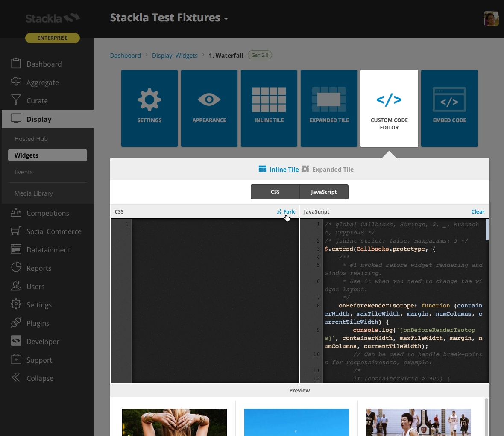Click the JavaScript editor vertical scrollbar
504x436 pixels.
pyautogui.click(x=487, y=231)
